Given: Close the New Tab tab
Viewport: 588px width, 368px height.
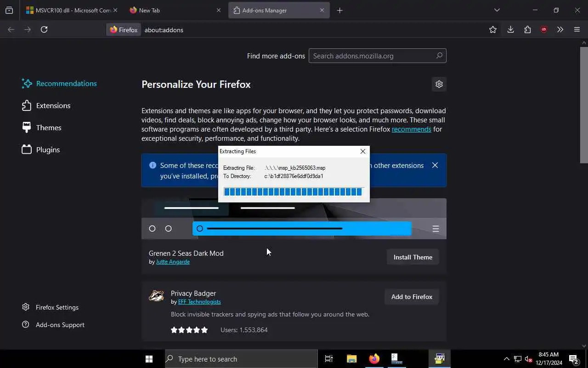Looking at the screenshot, I should 219,10.
